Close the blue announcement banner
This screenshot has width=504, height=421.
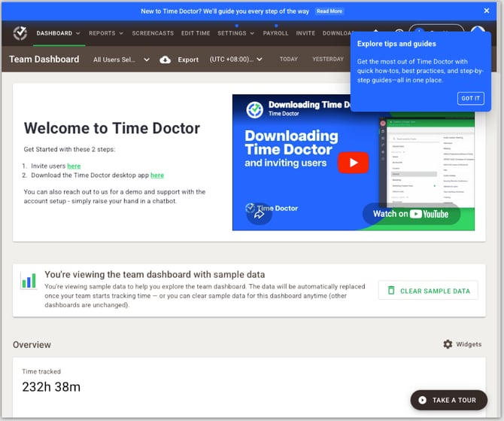point(487,11)
